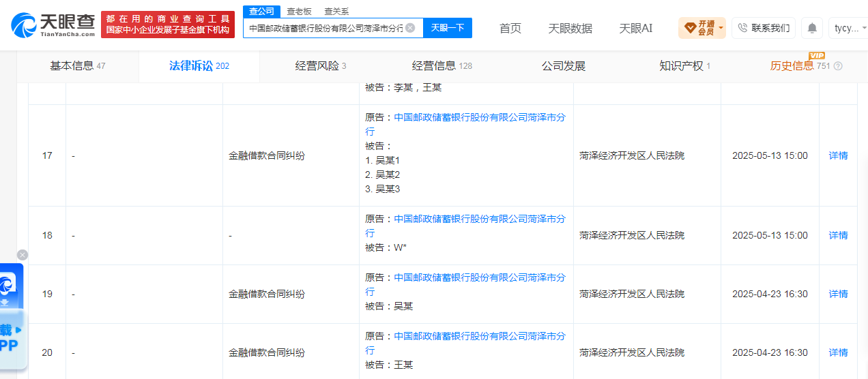This screenshot has width=868, height=379.
Task: Click row number 18
Action: pos(47,235)
